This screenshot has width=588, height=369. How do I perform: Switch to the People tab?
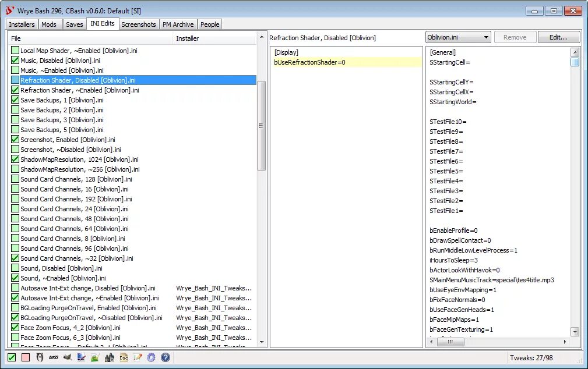[x=210, y=24]
